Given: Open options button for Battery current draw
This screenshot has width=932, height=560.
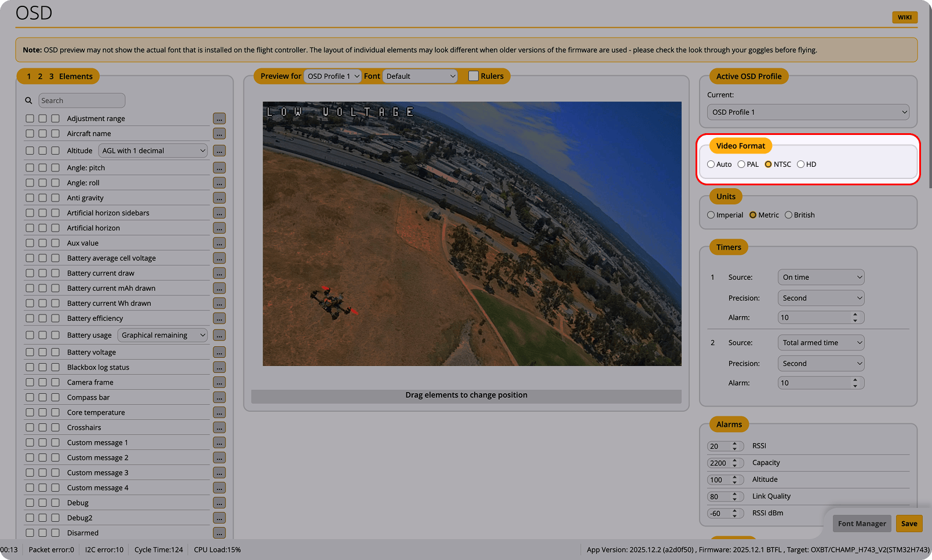Looking at the screenshot, I should click(x=219, y=273).
